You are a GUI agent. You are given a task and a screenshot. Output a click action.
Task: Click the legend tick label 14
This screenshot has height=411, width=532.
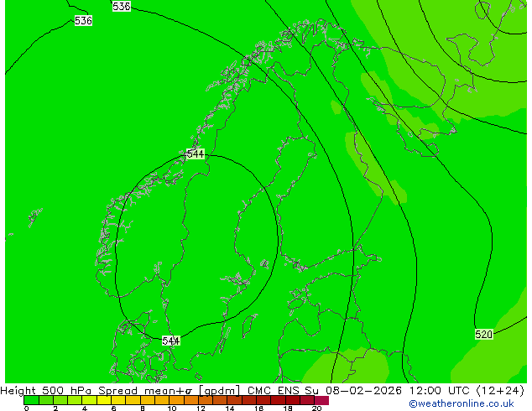pos(230,408)
